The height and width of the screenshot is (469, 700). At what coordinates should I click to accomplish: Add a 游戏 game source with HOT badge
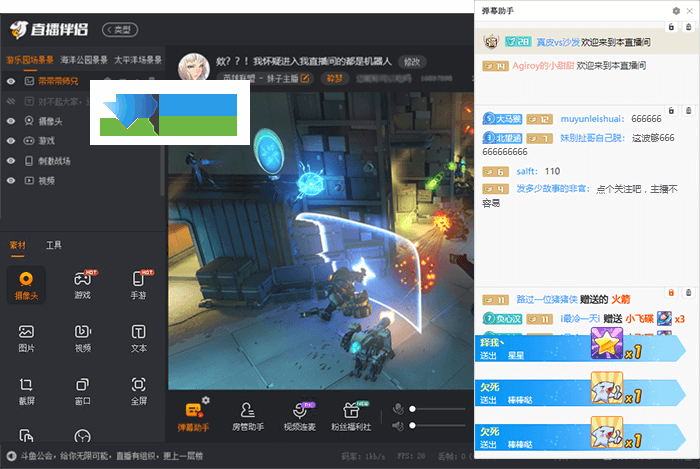[x=83, y=286]
